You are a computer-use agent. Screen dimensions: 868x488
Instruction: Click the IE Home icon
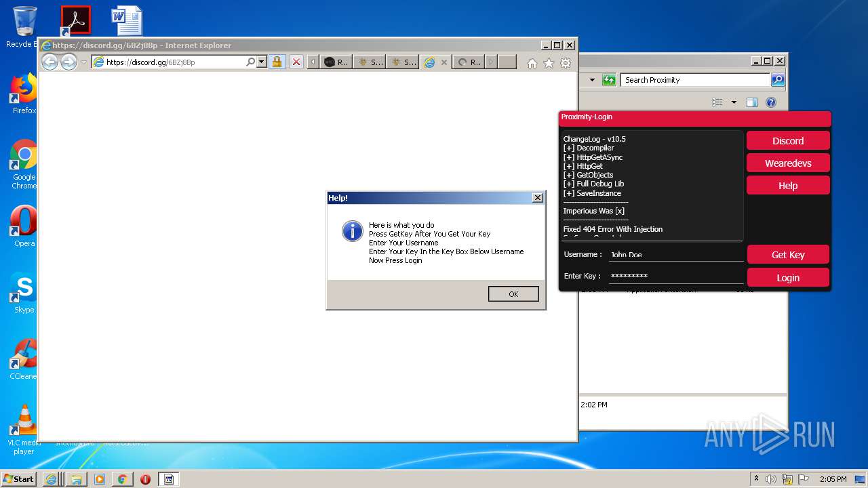(x=532, y=63)
